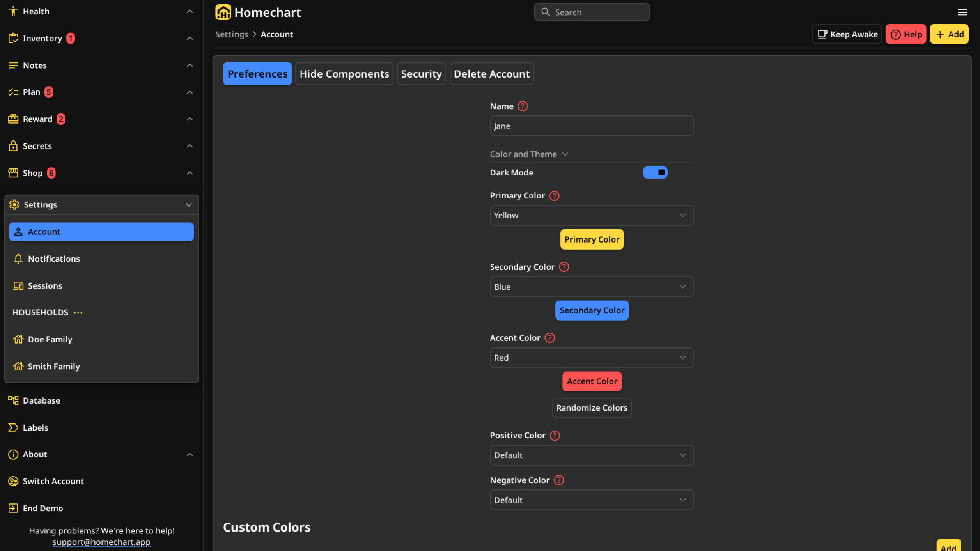Open the Doe Family household

coord(101,339)
